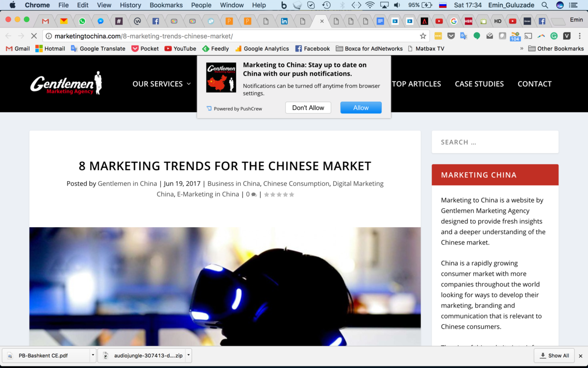Switch to the WhatsApp tab

(x=82, y=21)
